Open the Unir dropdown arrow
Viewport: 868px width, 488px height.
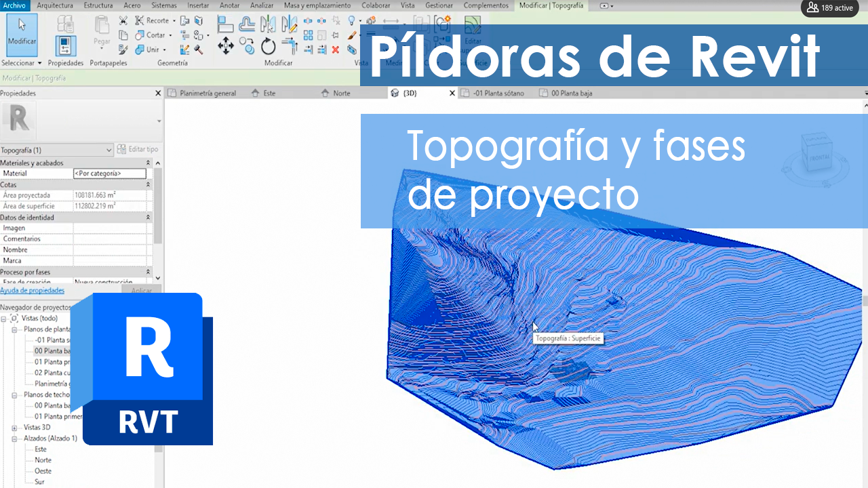164,50
